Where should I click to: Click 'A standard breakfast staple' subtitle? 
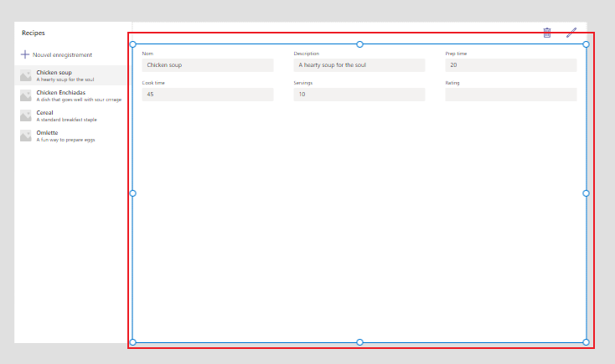pos(66,120)
